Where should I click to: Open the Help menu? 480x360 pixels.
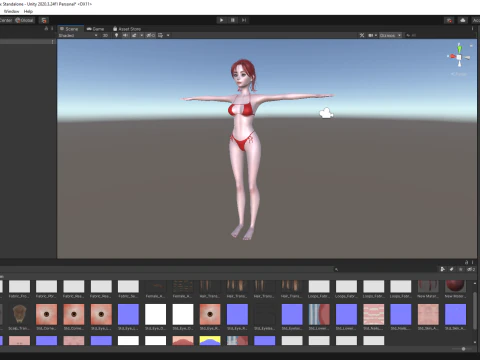tap(28, 11)
